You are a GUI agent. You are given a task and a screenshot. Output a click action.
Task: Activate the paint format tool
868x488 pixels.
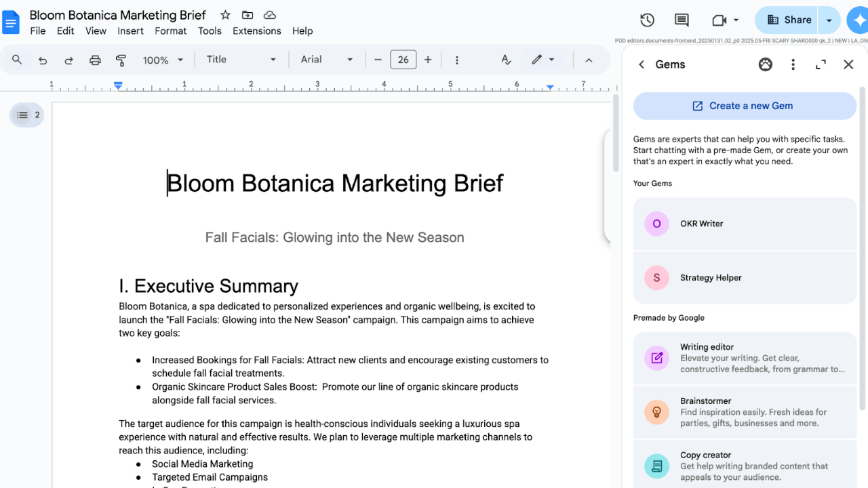[121, 60]
